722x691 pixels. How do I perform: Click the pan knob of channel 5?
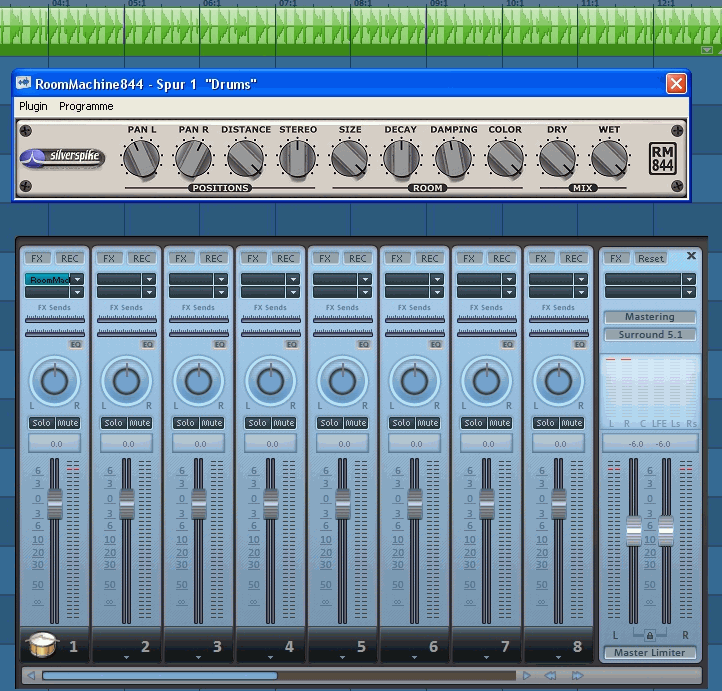[343, 381]
